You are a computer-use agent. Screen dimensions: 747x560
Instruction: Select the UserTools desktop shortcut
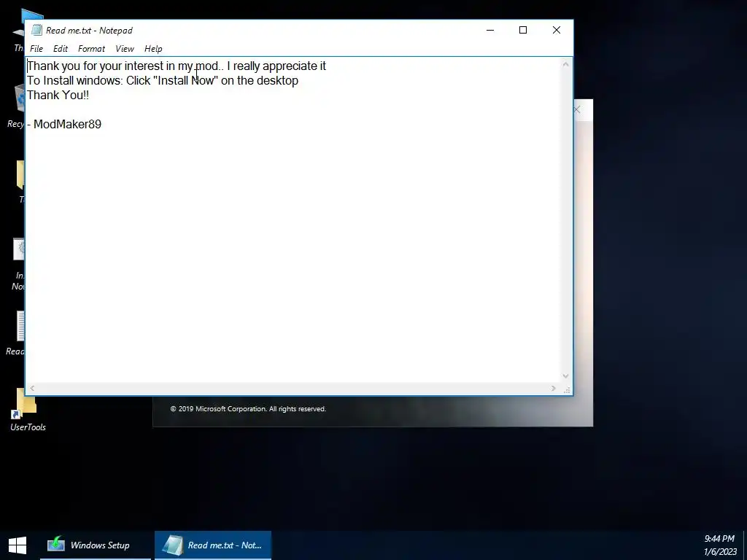[x=28, y=410]
